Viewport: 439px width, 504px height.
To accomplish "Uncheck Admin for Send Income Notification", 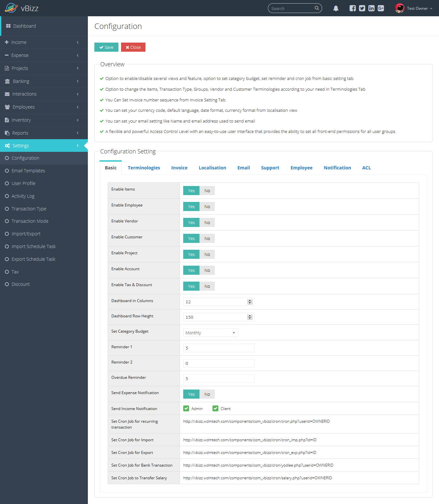I will [186, 408].
